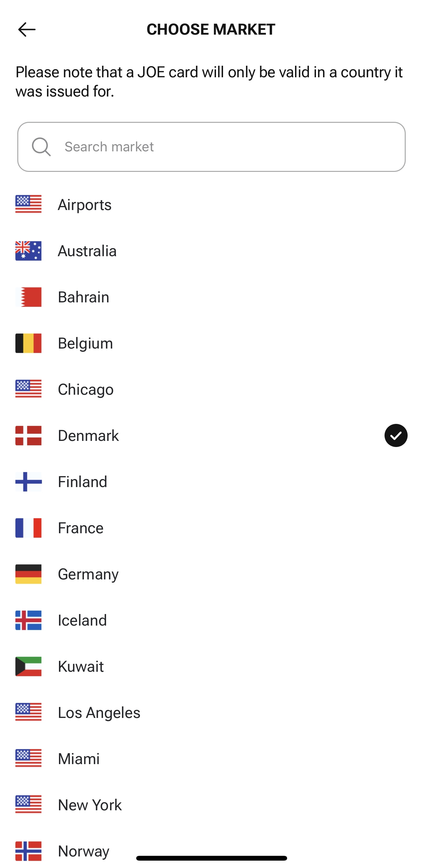Select Norway from the list
Image resolution: width=423 pixels, height=868 pixels.
click(84, 851)
